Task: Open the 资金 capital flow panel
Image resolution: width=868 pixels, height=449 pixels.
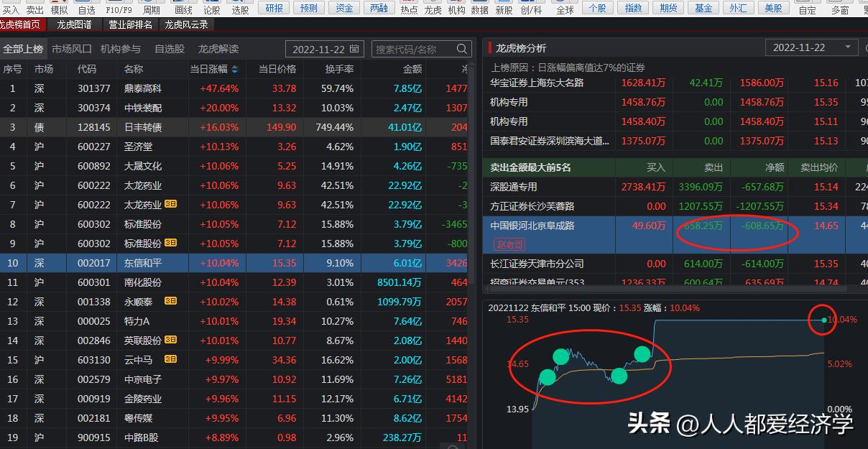Action: (x=343, y=8)
